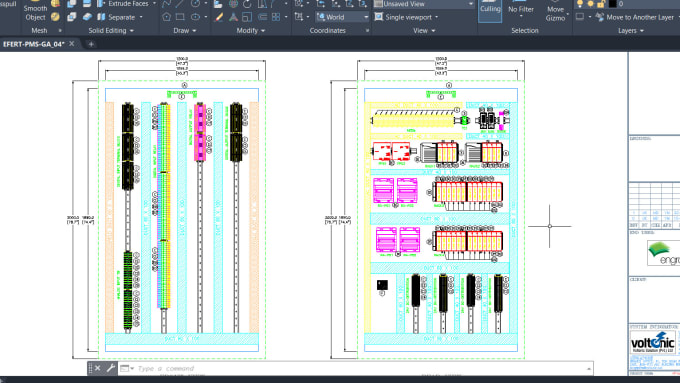The height and width of the screenshot is (383, 680).
Task: Close the command line window
Action: tap(98, 368)
